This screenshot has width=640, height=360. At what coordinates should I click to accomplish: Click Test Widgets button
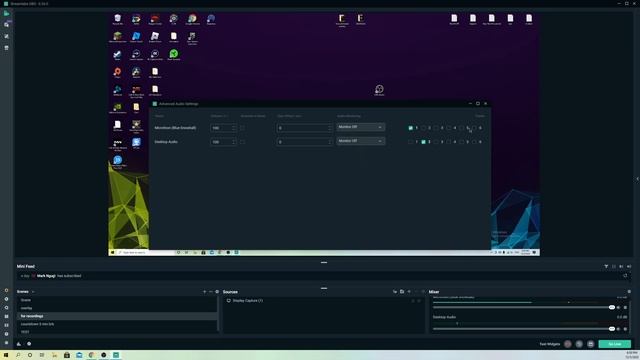click(x=549, y=344)
